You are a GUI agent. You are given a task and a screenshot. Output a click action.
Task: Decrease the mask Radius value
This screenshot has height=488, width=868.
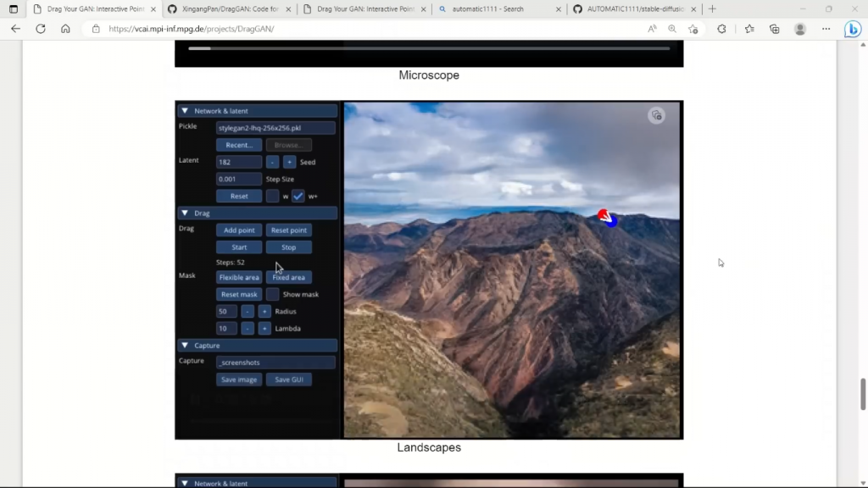pyautogui.click(x=248, y=312)
